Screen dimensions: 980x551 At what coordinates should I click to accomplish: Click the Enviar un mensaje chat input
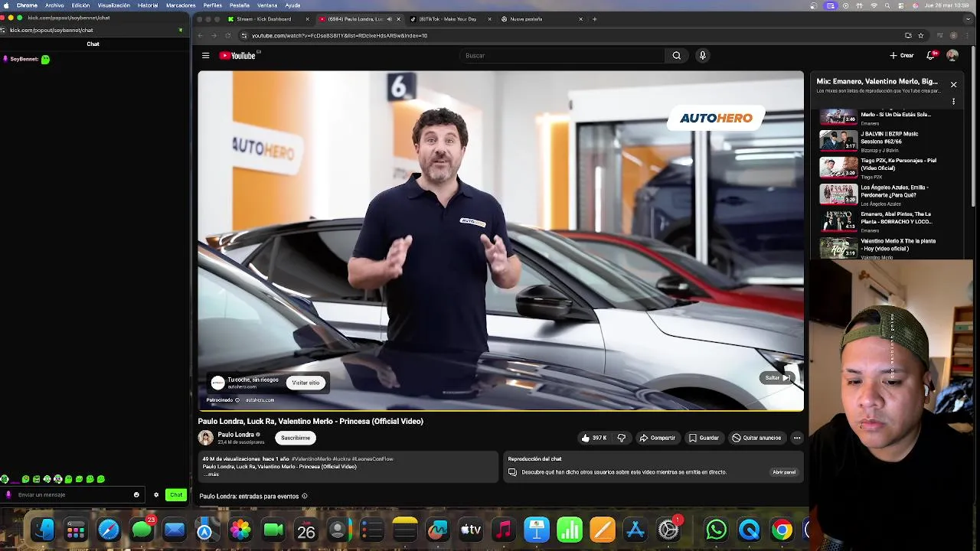tap(73, 494)
